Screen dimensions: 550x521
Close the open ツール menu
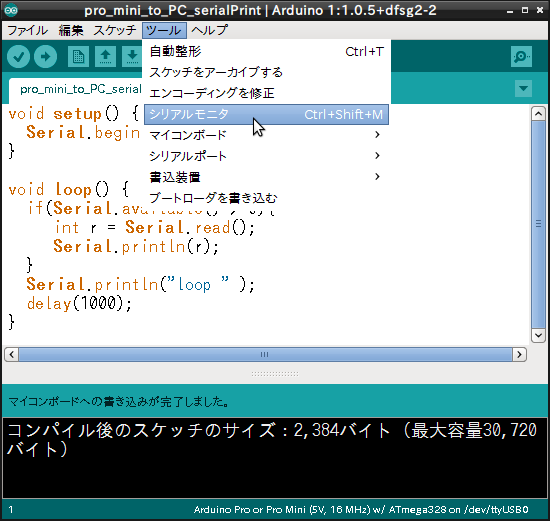pyautogui.click(x=164, y=31)
